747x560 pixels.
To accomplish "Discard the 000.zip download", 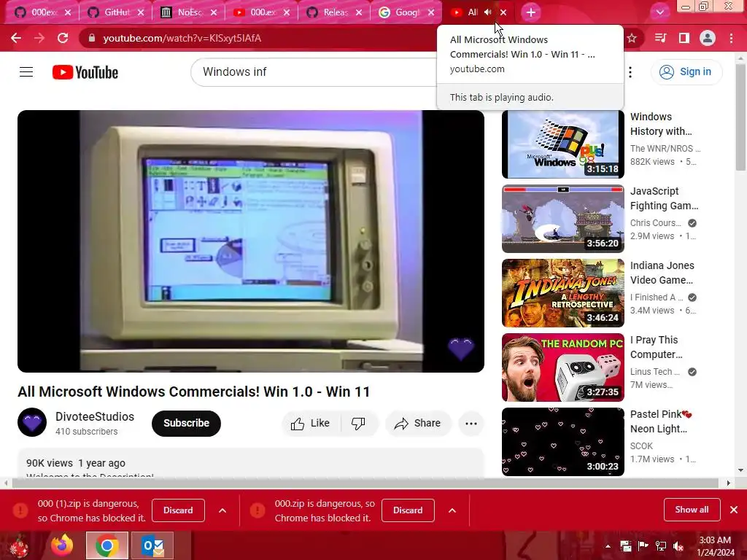I will point(408,510).
